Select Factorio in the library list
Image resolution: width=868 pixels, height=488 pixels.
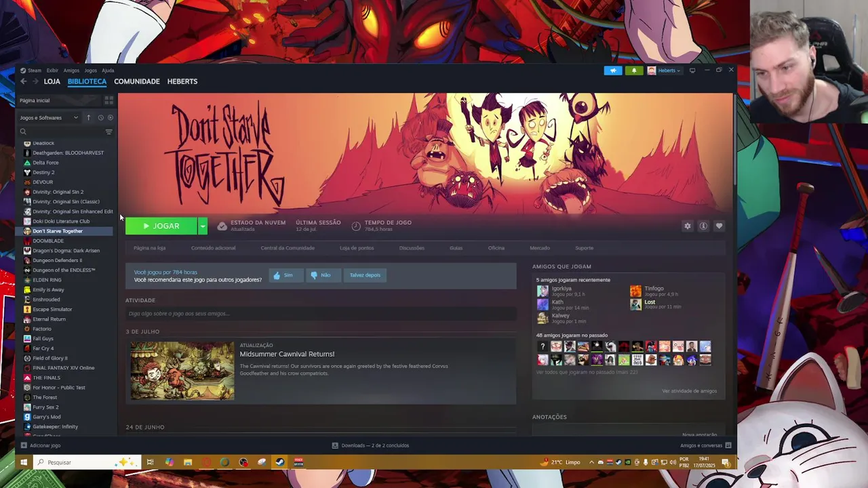tap(42, 329)
